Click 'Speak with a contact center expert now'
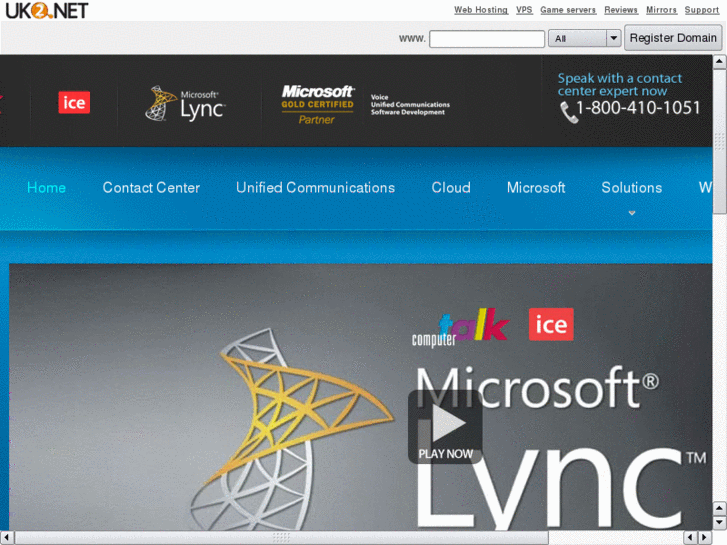Image resolution: width=727 pixels, height=545 pixels. click(x=619, y=84)
